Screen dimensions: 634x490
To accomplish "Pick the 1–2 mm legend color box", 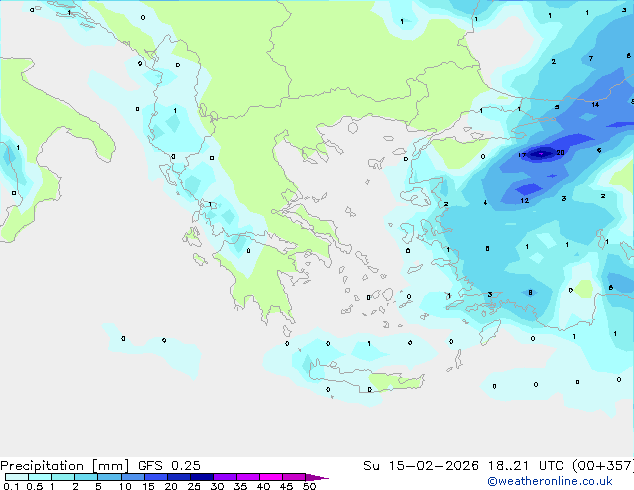I will coord(63,477).
